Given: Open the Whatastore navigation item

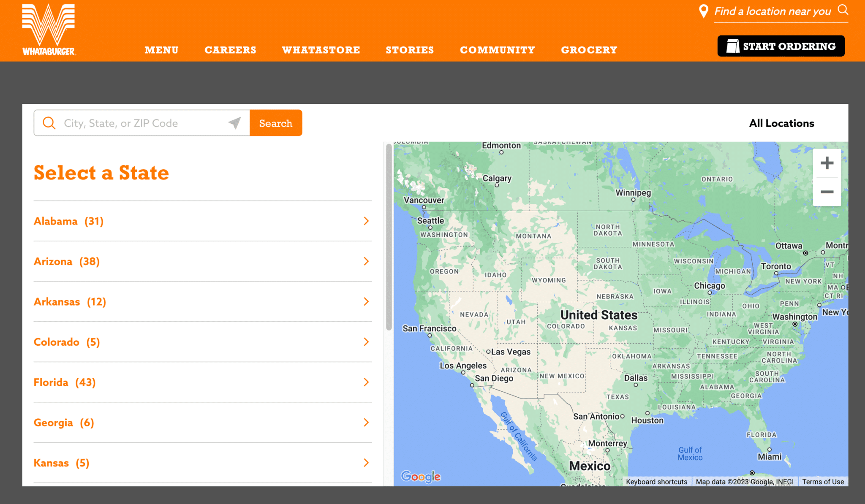Looking at the screenshot, I should coord(321,50).
